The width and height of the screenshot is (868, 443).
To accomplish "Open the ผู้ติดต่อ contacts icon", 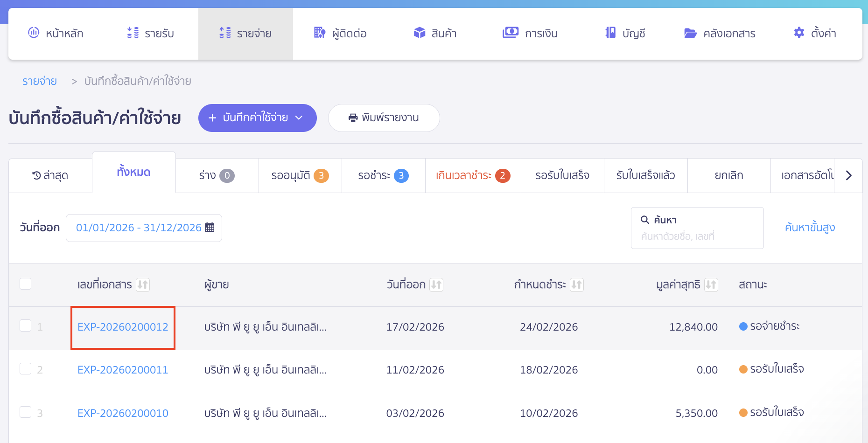I will click(319, 33).
